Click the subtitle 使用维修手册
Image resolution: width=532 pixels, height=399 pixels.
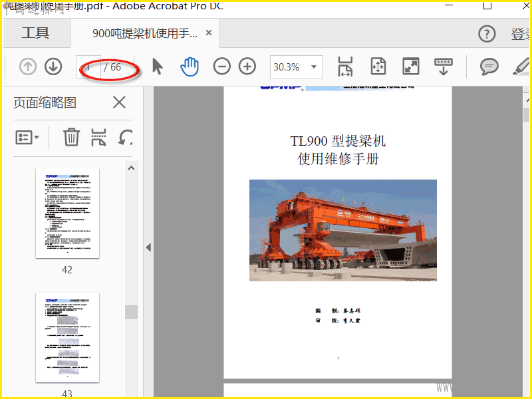[338, 159]
